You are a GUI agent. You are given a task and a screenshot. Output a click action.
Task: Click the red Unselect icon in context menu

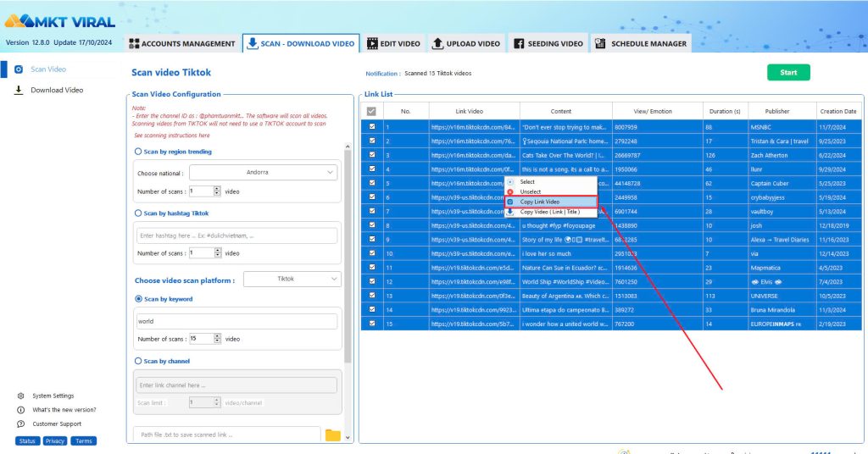point(510,192)
